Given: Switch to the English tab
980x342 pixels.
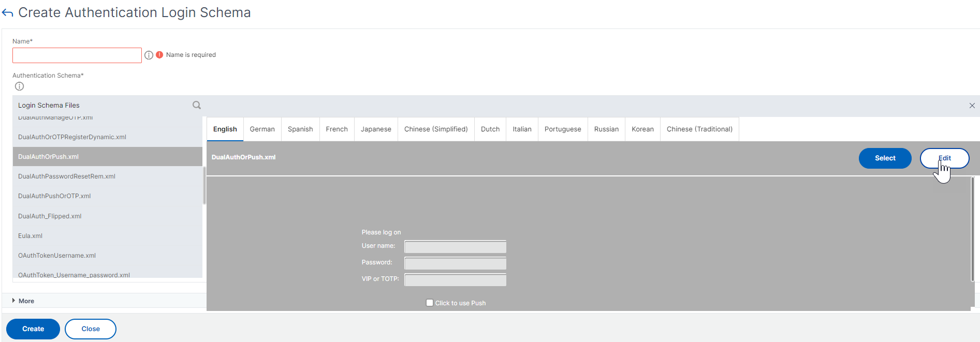Looking at the screenshot, I should click(x=225, y=129).
